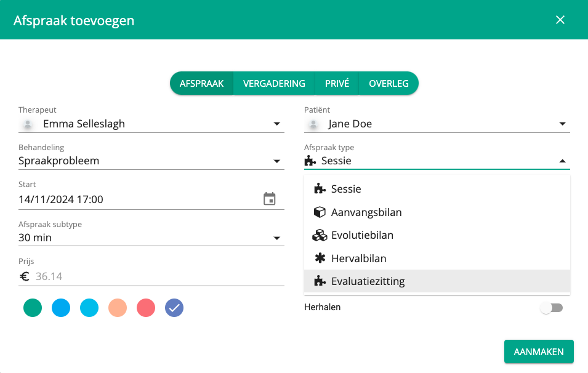Viewport: 588px width, 373px height.
Task: Pick the salmon pink color swatch
Action: coord(118,308)
